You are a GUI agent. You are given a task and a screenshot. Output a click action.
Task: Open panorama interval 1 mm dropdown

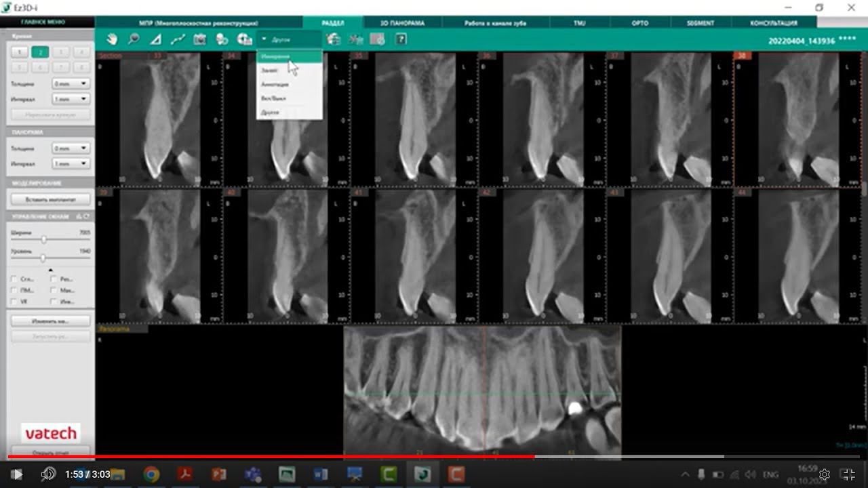click(x=71, y=164)
